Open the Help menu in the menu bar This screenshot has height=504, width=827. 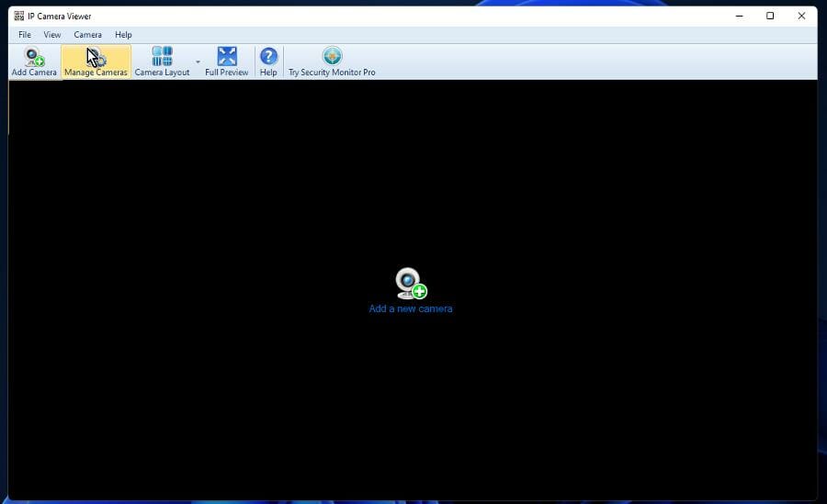[x=123, y=35]
